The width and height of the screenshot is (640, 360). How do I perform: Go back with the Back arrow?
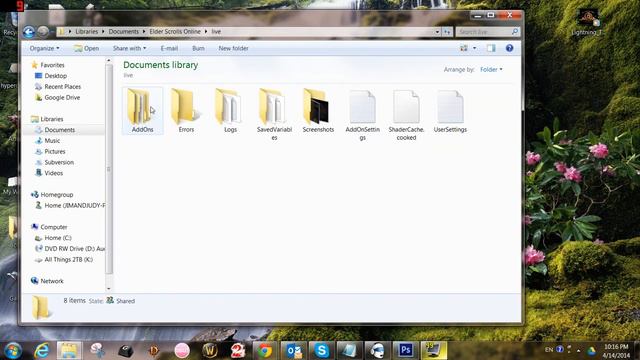pyautogui.click(x=29, y=32)
